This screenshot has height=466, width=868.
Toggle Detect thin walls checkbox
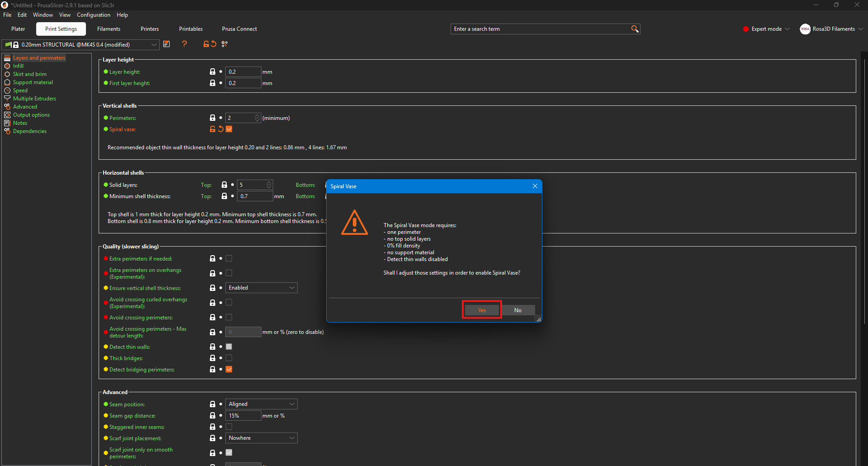(229, 347)
